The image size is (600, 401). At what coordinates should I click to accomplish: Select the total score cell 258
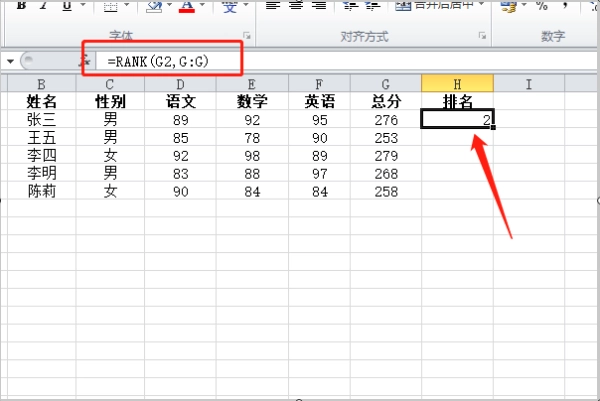click(x=386, y=191)
